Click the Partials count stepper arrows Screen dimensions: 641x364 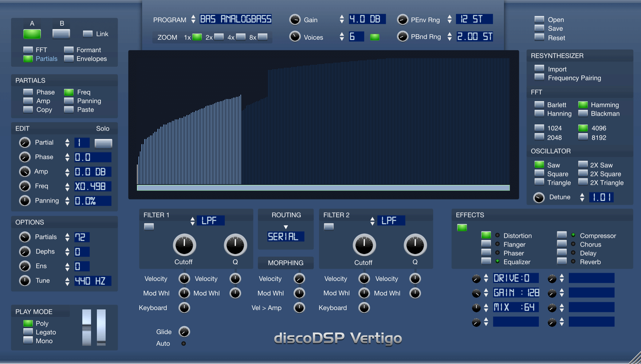point(67,237)
